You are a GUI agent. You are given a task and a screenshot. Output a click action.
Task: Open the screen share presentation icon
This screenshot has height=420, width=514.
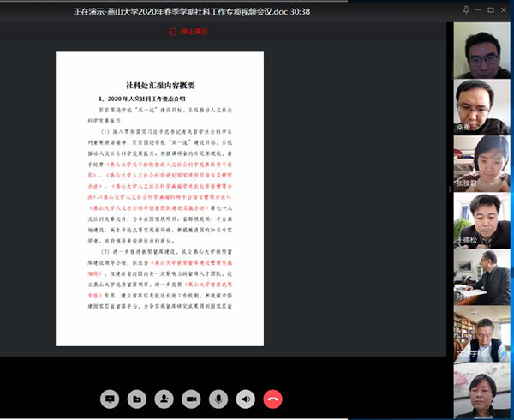pyautogui.click(x=110, y=399)
